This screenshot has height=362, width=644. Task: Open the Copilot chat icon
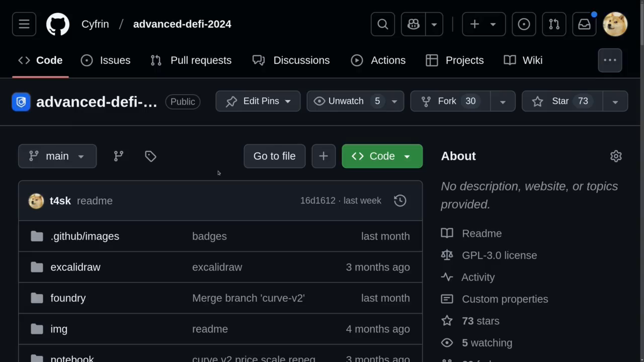[413, 24]
